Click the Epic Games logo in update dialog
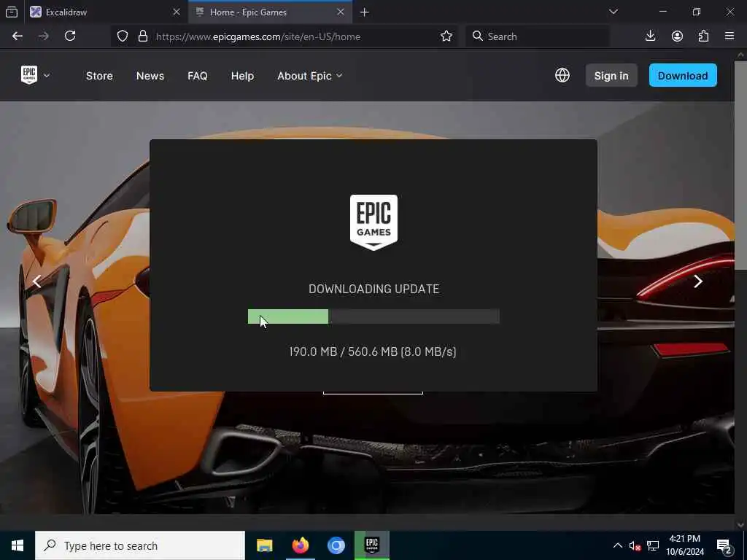 coord(373,222)
